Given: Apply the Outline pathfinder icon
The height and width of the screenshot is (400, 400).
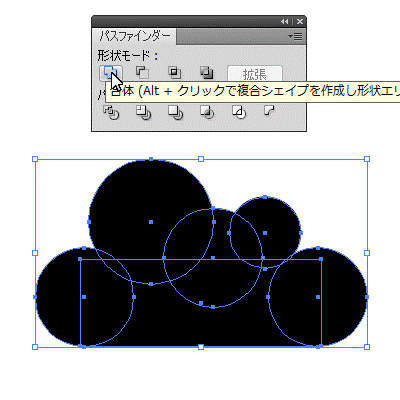Looking at the screenshot, I should [x=239, y=112].
